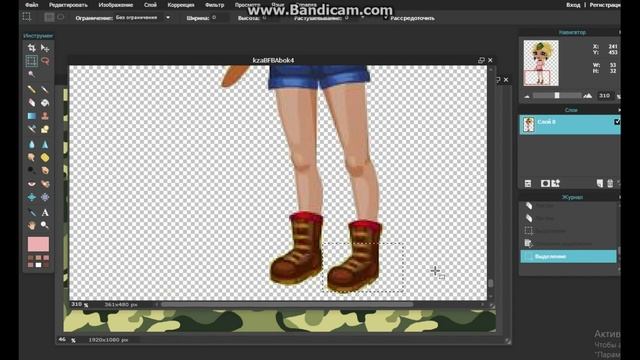Select the Dodge tool
Screen dimensions: 640x360
pos(31,170)
